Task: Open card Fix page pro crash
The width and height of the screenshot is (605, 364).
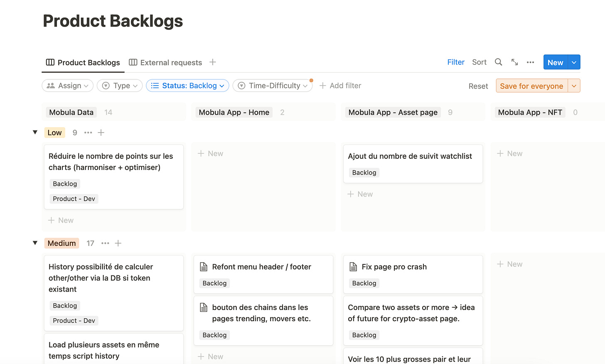Action: click(413, 274)
